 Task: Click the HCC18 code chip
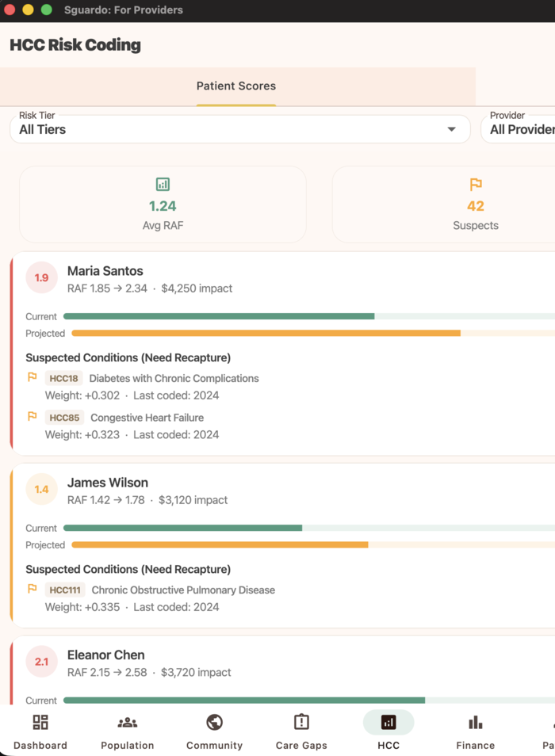coord(63,379)
